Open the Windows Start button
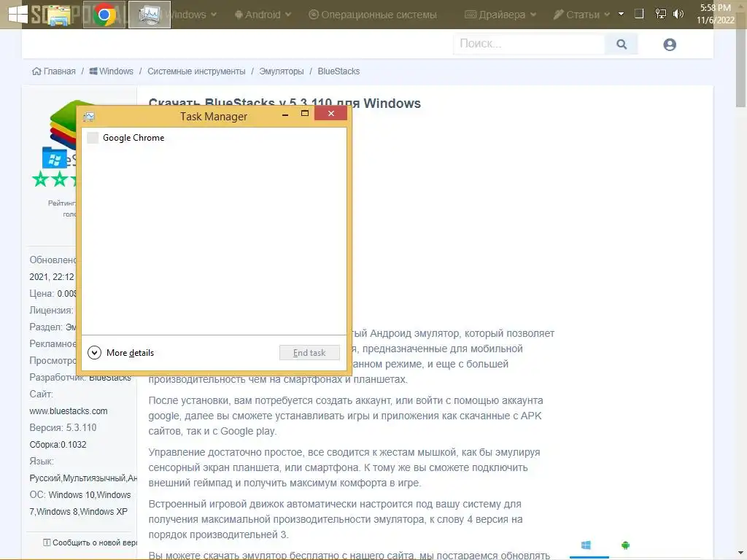Image resolution: width=747 pixels, height=560 pixels. [x=18, y=15]
